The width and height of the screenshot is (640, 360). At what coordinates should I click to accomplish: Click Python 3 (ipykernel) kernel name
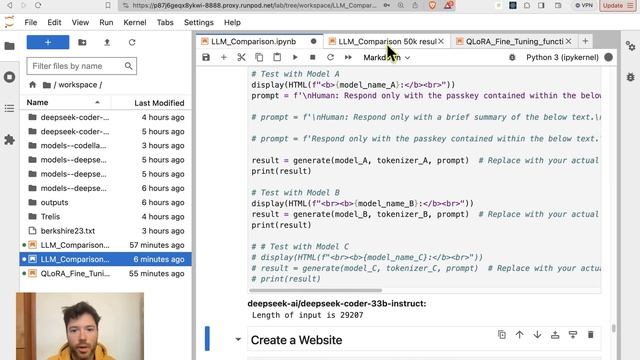(x=562, y=58)
